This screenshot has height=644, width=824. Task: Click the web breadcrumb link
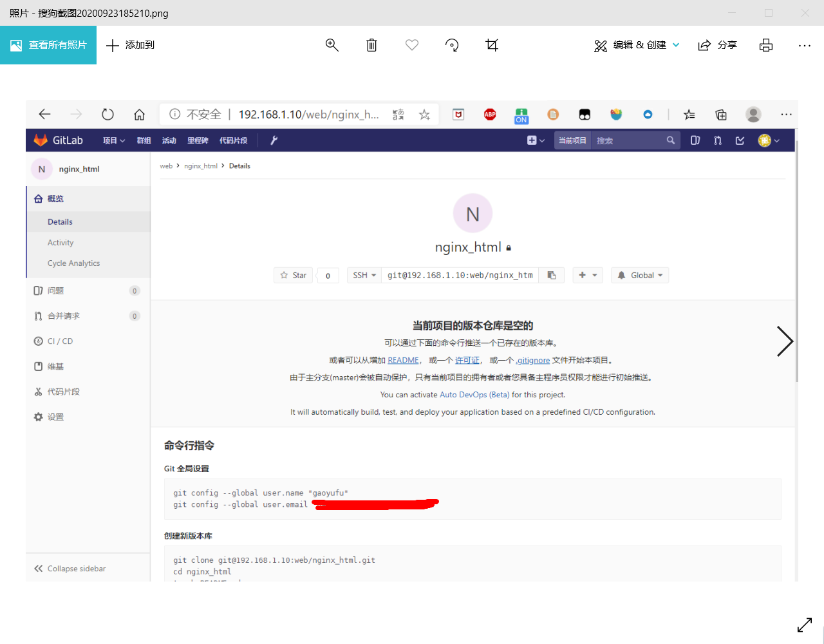(x=166, y=166)
